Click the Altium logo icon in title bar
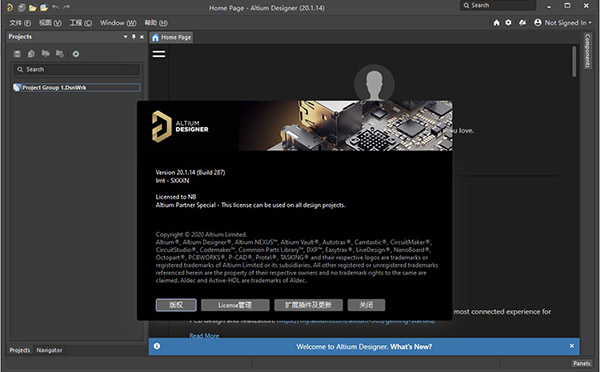Viewport: 600px width, 372px height. 10,7
